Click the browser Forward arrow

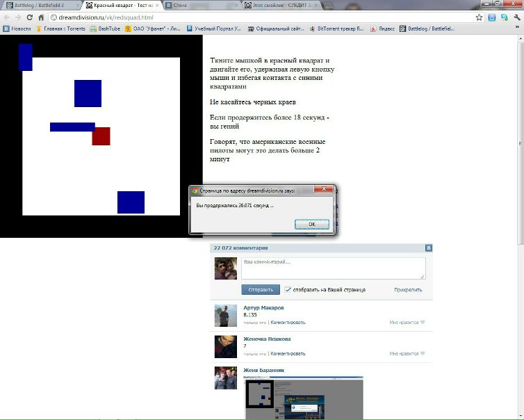coord(19,17)
